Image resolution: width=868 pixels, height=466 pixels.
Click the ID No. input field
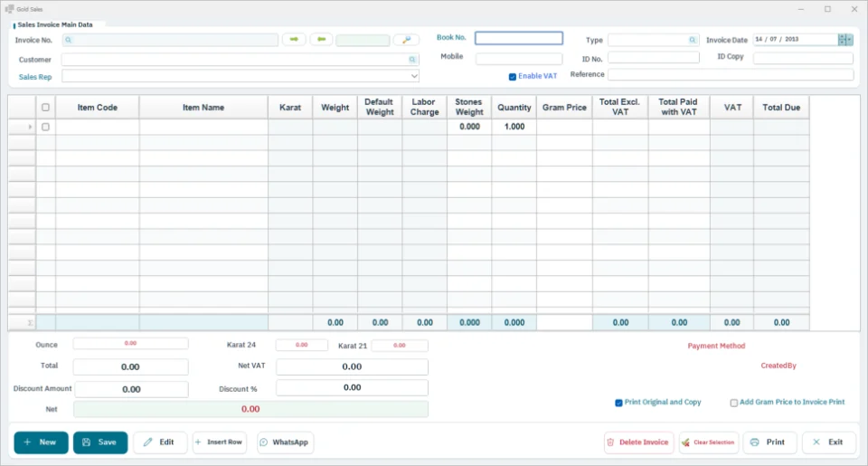[x=653, y=57]
